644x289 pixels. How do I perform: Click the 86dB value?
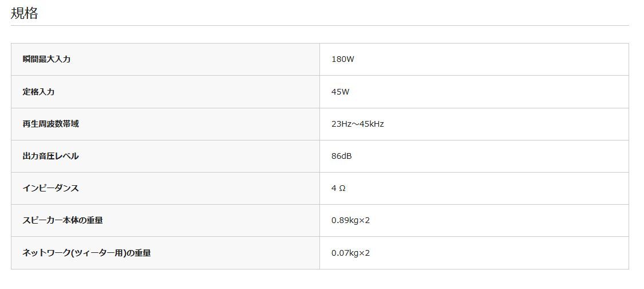(342, 156)
